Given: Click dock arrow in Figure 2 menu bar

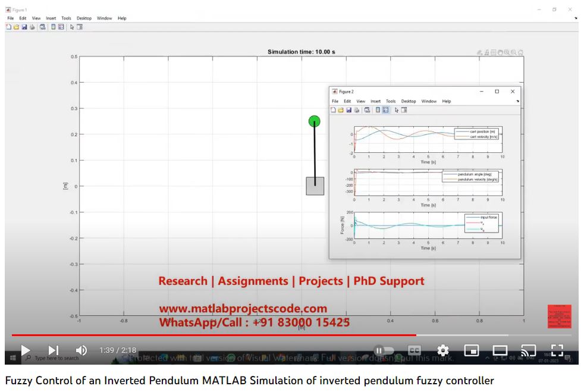Looking at the screenshot, I should [x=517, y=101].
